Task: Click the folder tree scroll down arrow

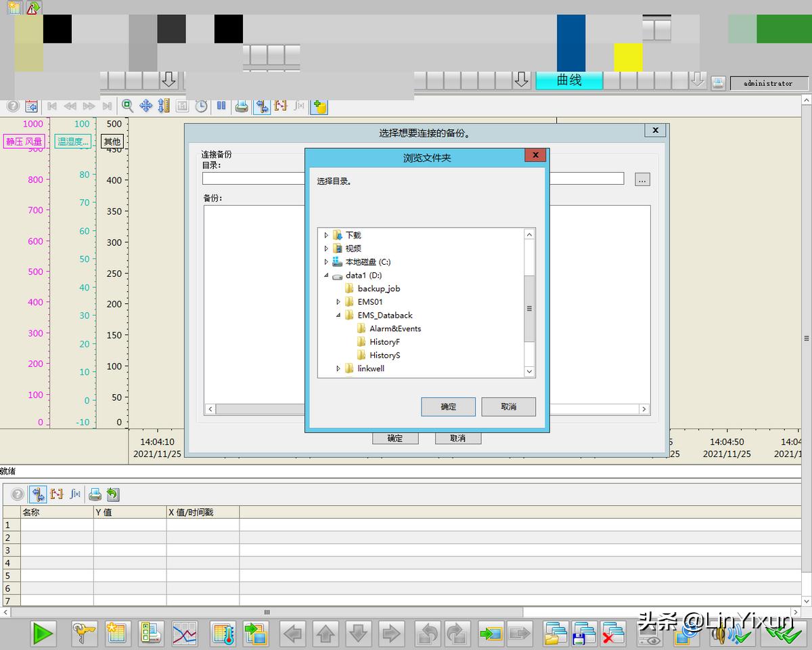Action: coord(529,371)
